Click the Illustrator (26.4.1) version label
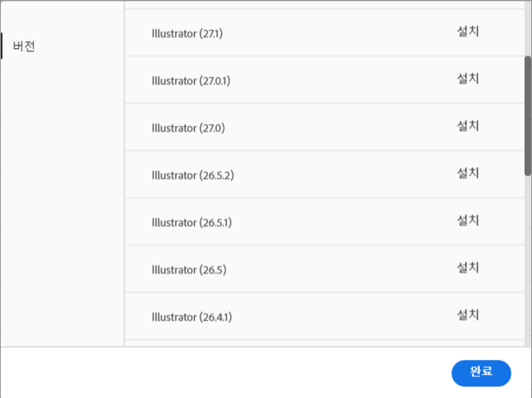Screen dimensions: 532x398 click(192, 318)
